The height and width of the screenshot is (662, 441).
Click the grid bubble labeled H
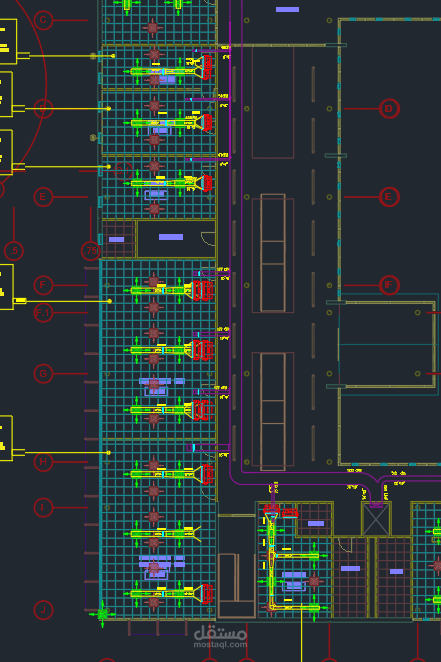click(x=43, y=461)
